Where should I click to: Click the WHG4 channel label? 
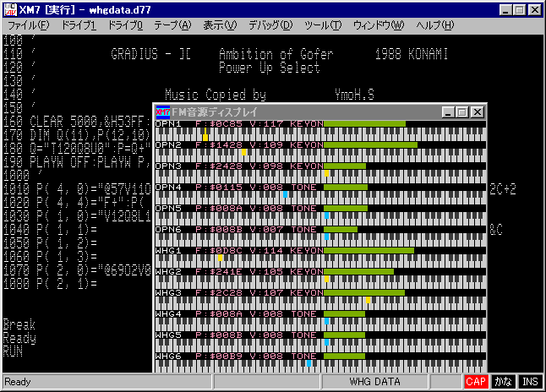pyautogui.click(x=168, y=313)
